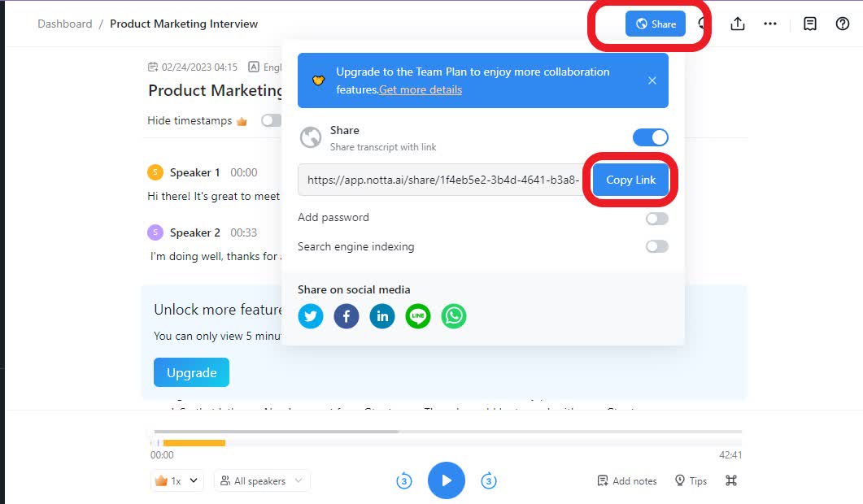
Task: Open the Get more details link
Action: coord(420,89)
